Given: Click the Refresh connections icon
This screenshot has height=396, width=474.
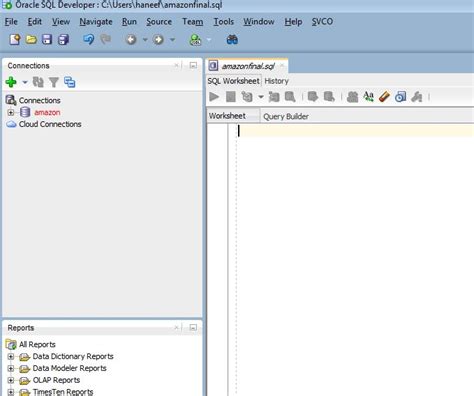Looking at the screenshot, I should [x=38, y=82].
